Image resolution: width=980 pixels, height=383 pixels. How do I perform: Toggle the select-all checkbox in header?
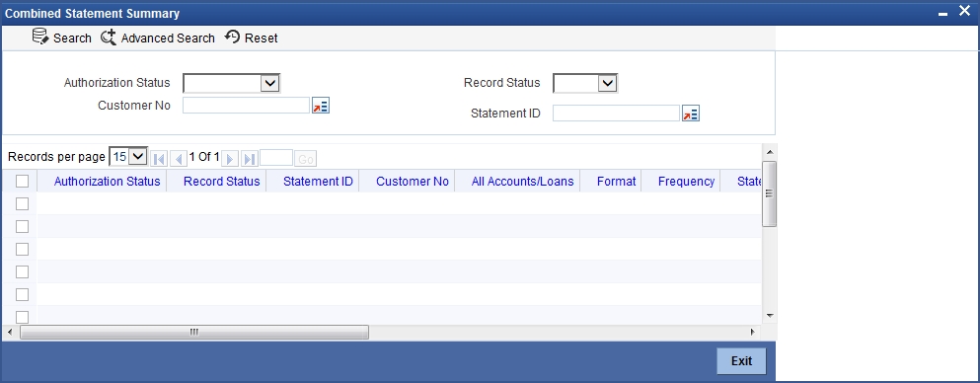point(23,182)
